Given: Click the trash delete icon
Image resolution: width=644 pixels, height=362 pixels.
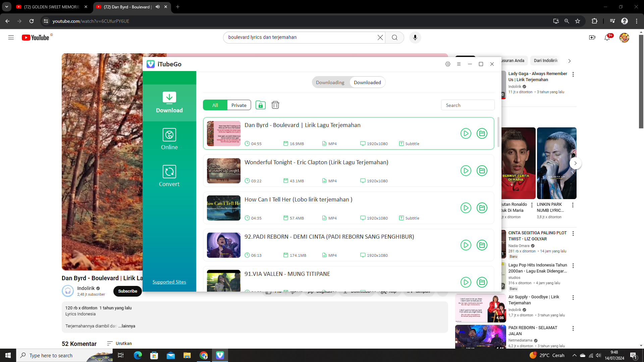Looking at the screenshot, I should [x=275, y=105].
